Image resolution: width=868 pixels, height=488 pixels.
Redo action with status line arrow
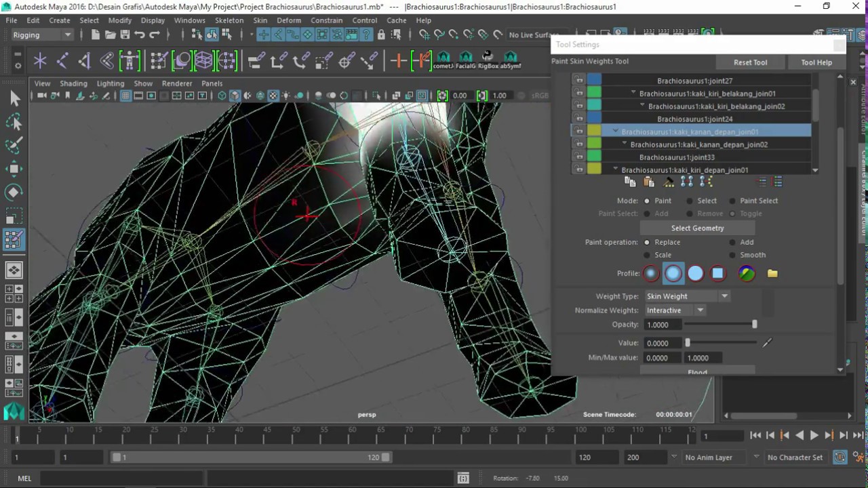155,35
